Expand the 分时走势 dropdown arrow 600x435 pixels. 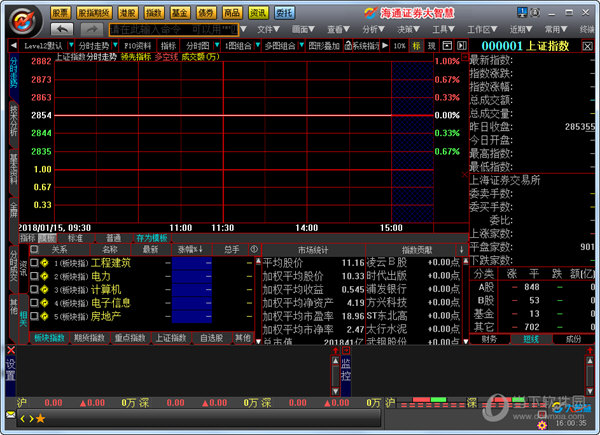click(115, 46)
